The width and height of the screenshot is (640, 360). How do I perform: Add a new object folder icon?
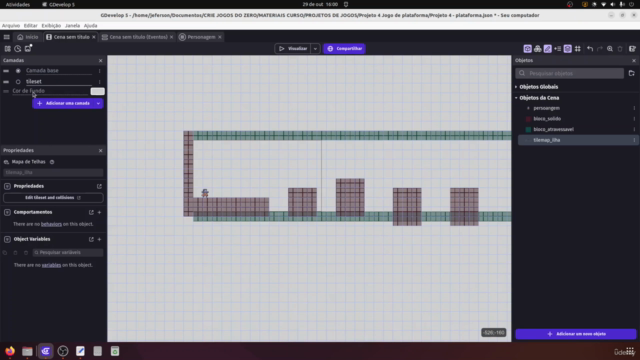[631, 73]
